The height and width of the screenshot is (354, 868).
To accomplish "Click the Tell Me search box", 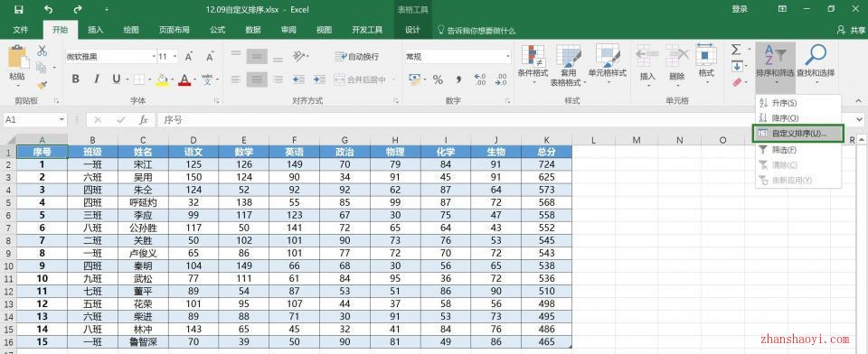I will tap(476, 31).
